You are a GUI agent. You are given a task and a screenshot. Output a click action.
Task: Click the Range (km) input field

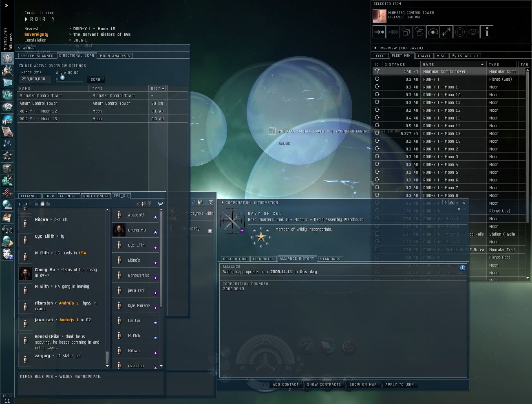35,79
